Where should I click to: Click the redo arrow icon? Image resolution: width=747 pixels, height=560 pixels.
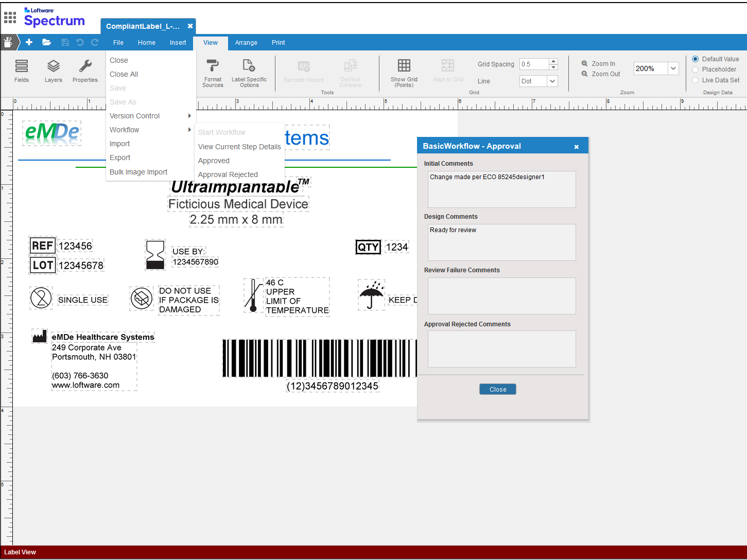pyautogui.click(x=95, y=42)
